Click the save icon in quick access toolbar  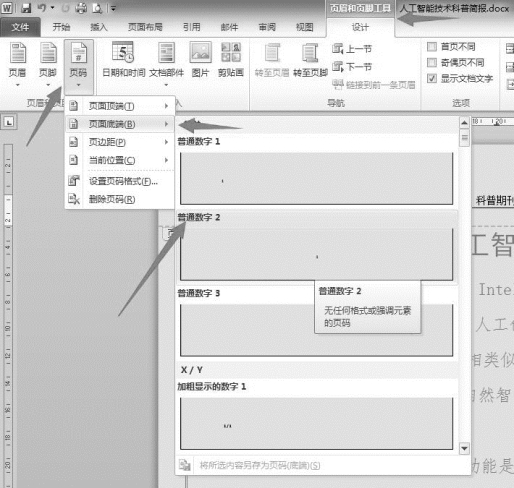pyautogui.click(x=26, y=8)
